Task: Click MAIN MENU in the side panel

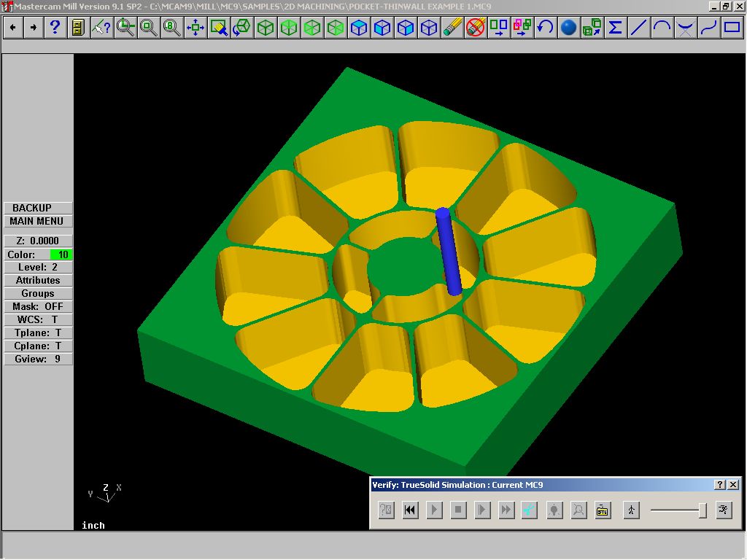Action: pyautogui.click(x=38, y=221)
